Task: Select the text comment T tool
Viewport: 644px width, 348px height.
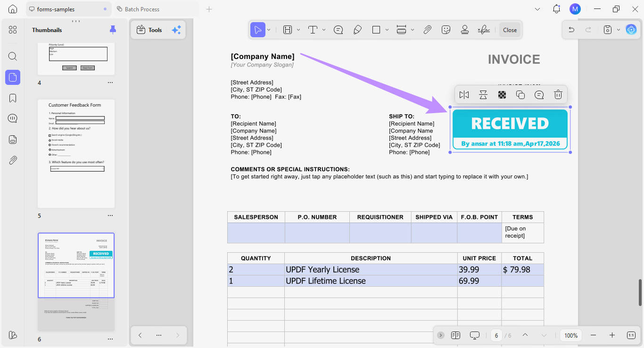Action: tap(313, 30)
